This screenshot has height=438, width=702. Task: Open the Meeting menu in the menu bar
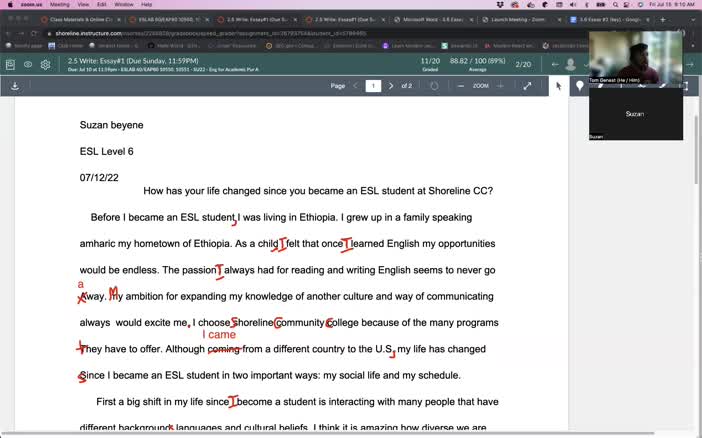coord(59,4)
